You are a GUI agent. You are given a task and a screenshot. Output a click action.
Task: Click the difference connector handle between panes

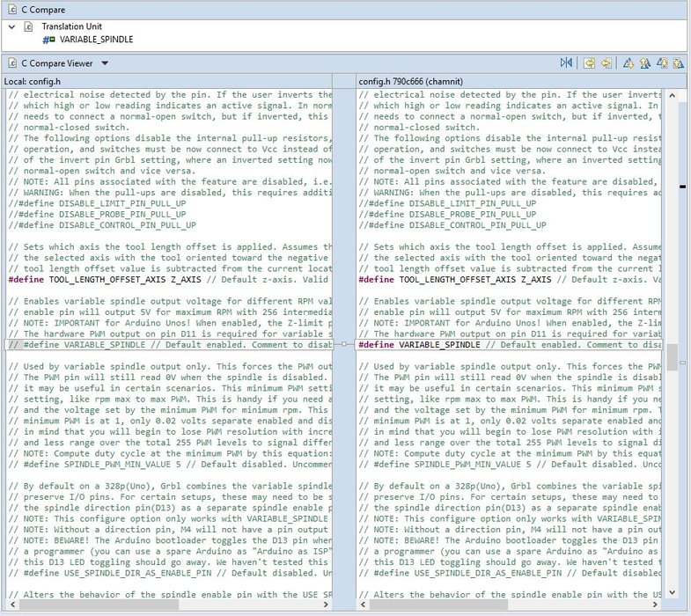coord(344,344)
